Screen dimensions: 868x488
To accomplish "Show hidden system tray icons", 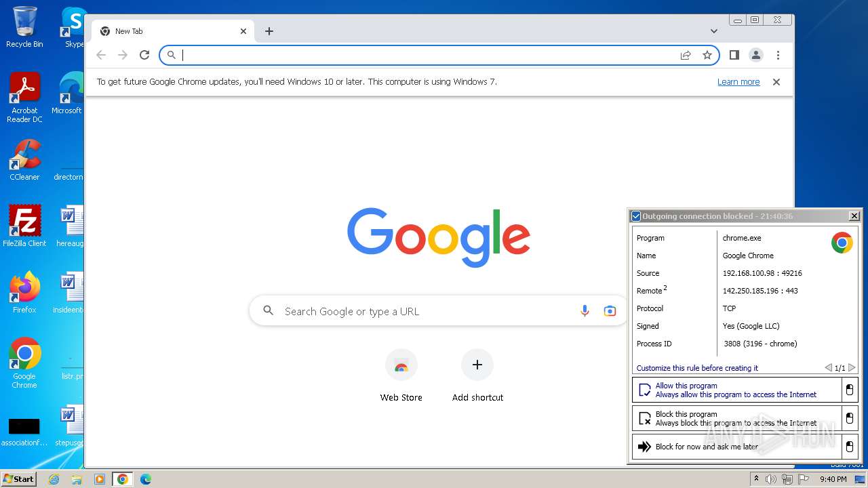I will point(756,479).
